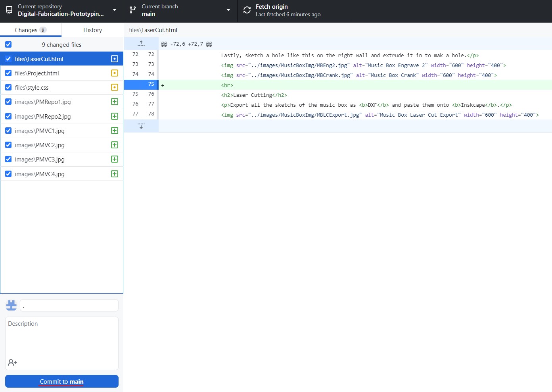
Task: Uncheck images\PMVC2.jpg checkbox
Action: (8, 145)
